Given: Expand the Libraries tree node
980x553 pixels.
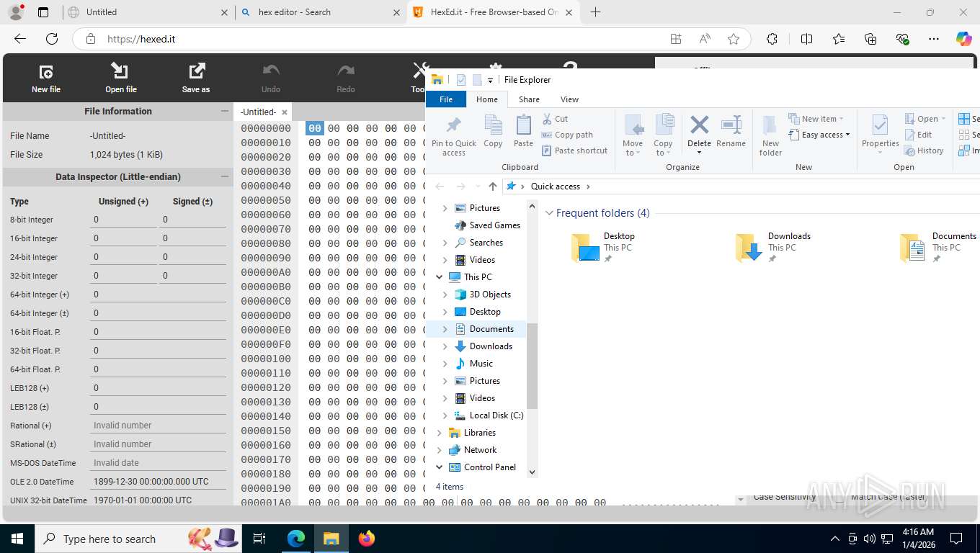Looking at the screenshot, I should point(440,433).
